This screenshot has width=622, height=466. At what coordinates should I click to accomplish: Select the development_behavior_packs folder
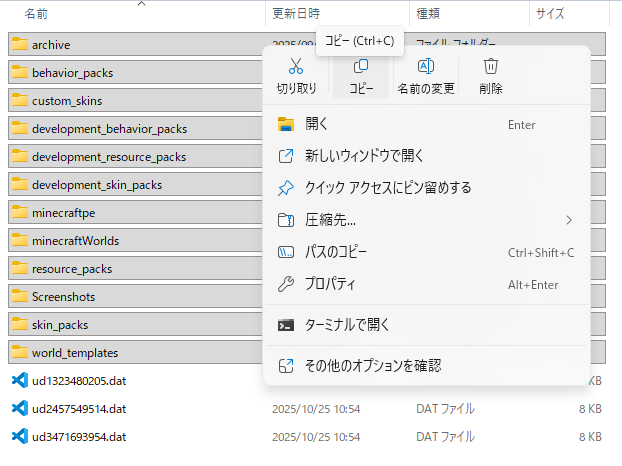pos(109,129)
